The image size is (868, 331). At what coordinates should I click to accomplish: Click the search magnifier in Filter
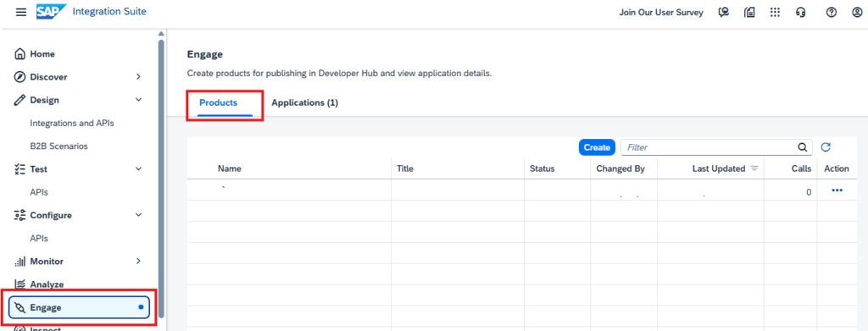(x=802, y=147)
